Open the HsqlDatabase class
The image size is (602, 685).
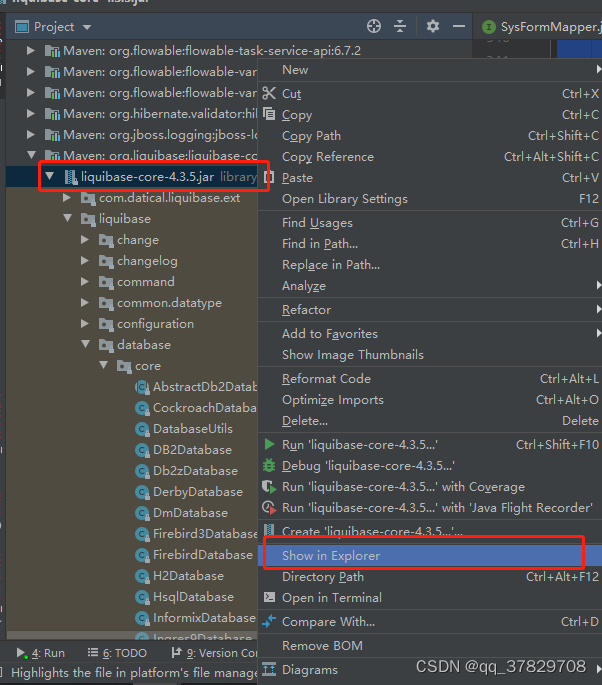[x=193, y=597]
